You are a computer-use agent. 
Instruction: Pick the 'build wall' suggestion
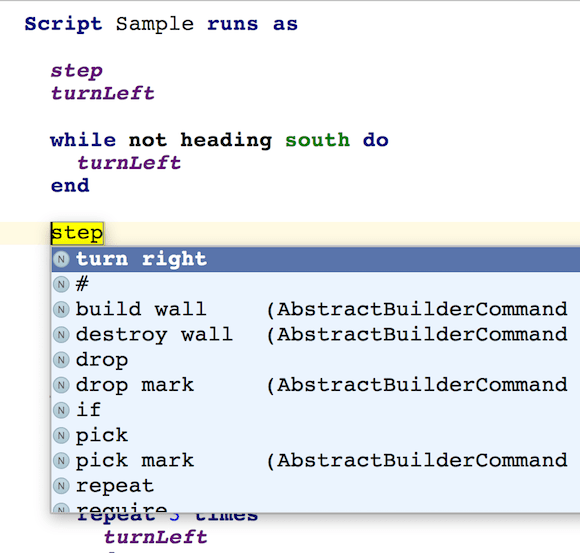click(316, 310)
